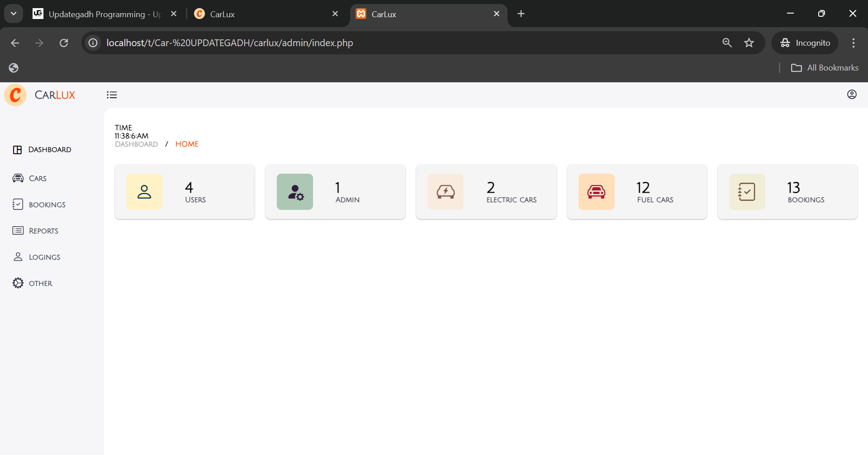The image size is (868, 455).
Task: Click the Admin card gear-person icon
Action: [x=295, y=192]
